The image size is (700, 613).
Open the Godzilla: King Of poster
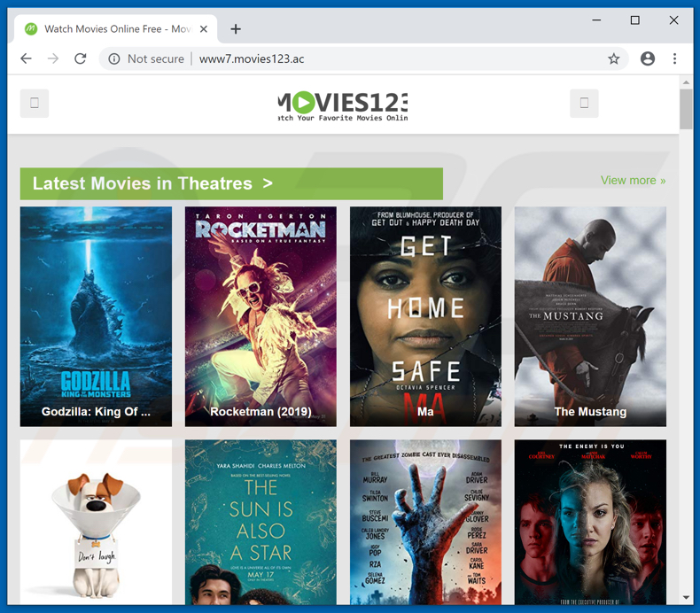click(96, 316)
